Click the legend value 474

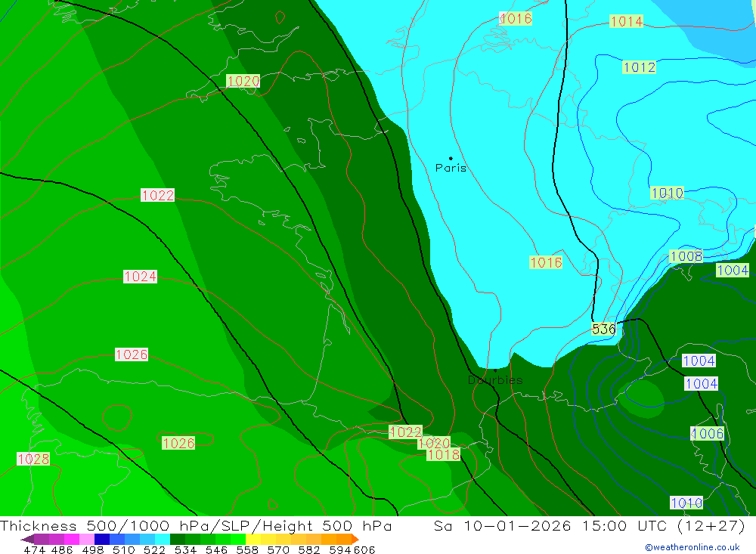click(x=34, y=549)
